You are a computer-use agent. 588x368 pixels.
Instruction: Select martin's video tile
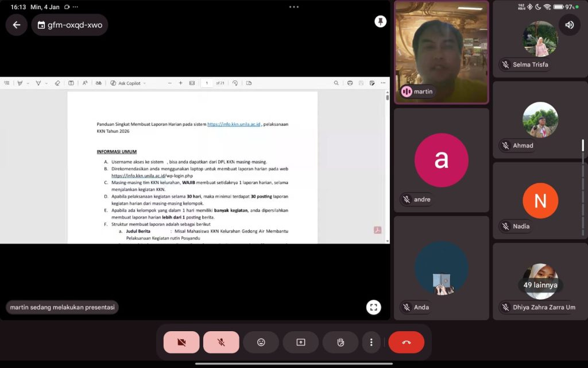[441, 52]
